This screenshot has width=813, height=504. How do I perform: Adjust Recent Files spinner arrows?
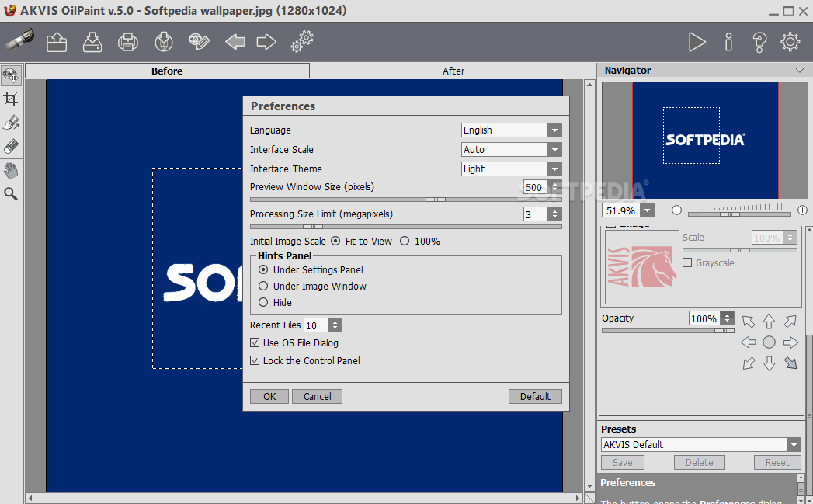click(x=335, y=325)
